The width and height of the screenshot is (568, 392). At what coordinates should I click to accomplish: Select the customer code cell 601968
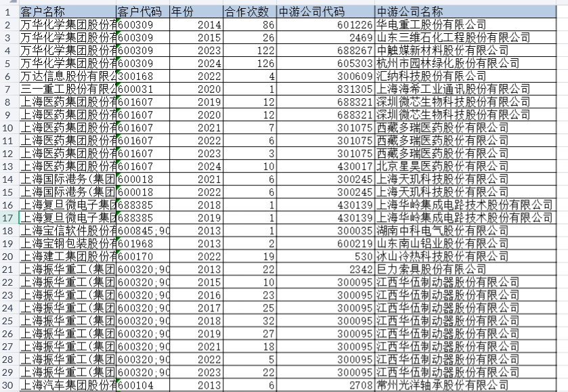[142, 243]
